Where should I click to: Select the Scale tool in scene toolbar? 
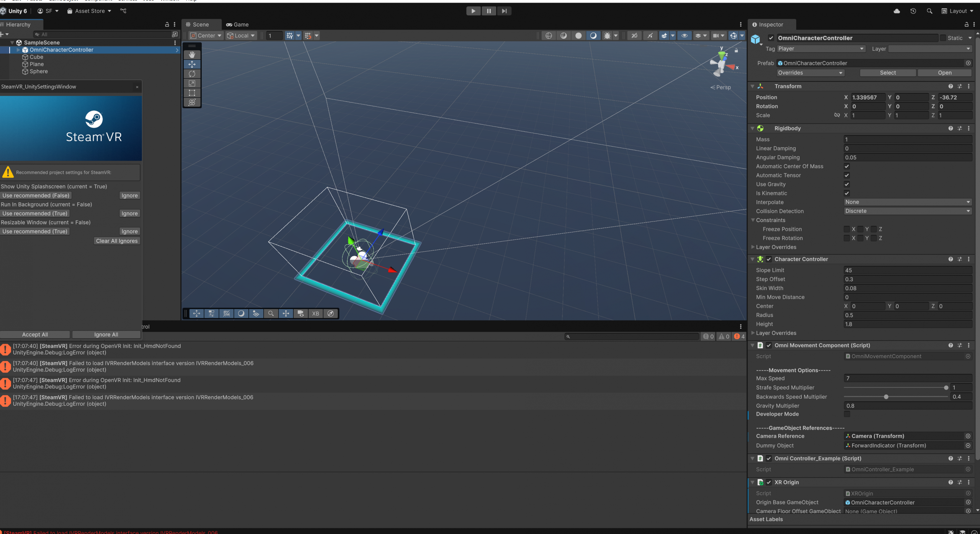(x=192, y=83)
